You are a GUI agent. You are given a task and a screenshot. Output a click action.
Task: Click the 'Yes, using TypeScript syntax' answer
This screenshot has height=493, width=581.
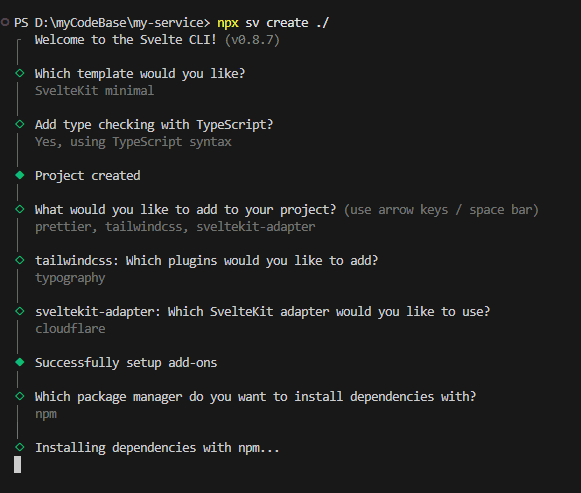tap(133, 142)
